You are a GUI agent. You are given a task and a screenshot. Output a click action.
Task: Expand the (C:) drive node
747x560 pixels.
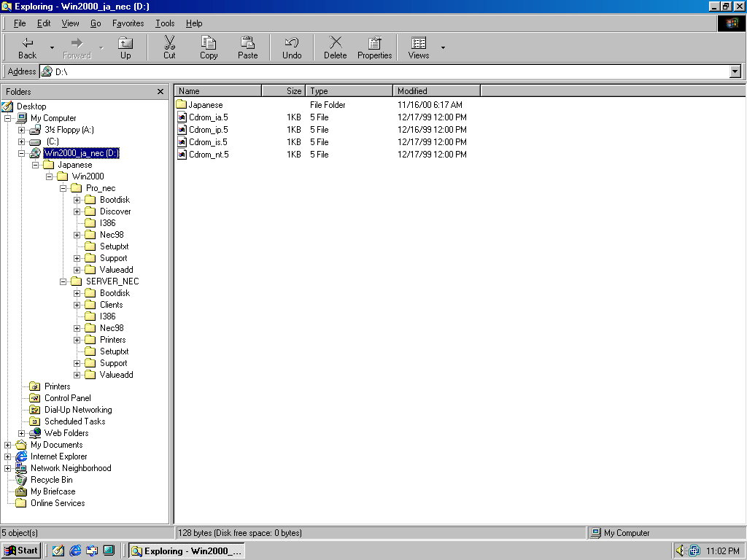pos(21,141)
